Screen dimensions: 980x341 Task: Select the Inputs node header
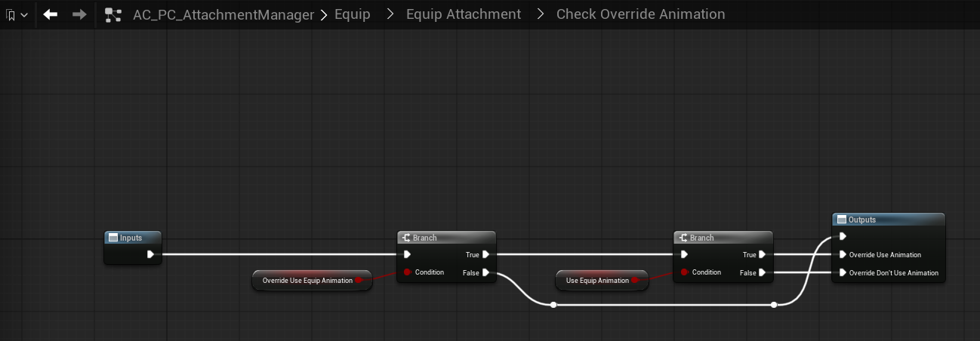click(x=132, y=238)
